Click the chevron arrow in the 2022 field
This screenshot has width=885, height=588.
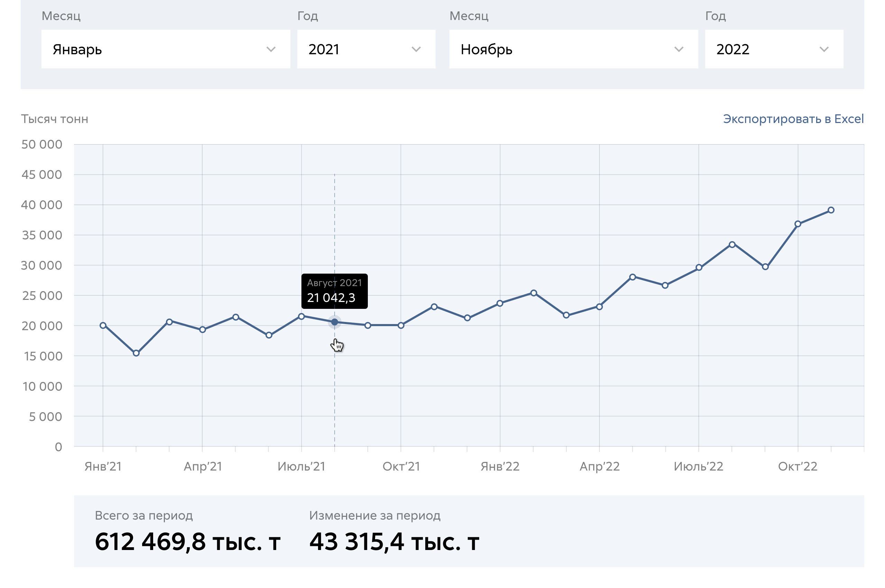pyautogui.click(x=824, y=49)
